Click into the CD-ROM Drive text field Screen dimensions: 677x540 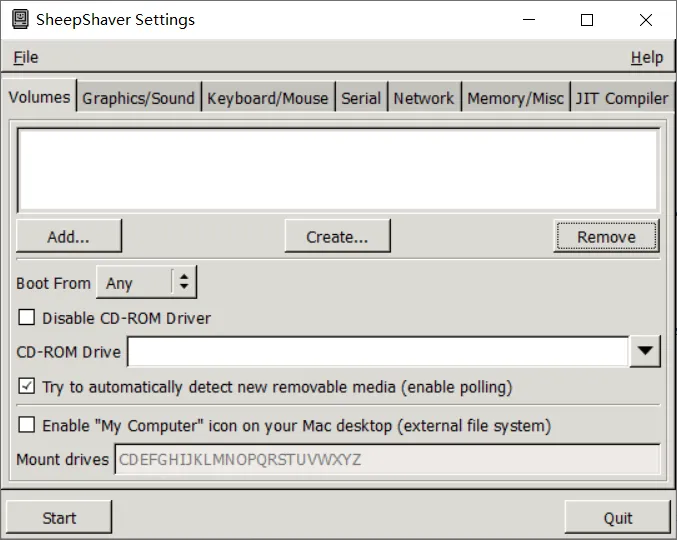(378, 352)
